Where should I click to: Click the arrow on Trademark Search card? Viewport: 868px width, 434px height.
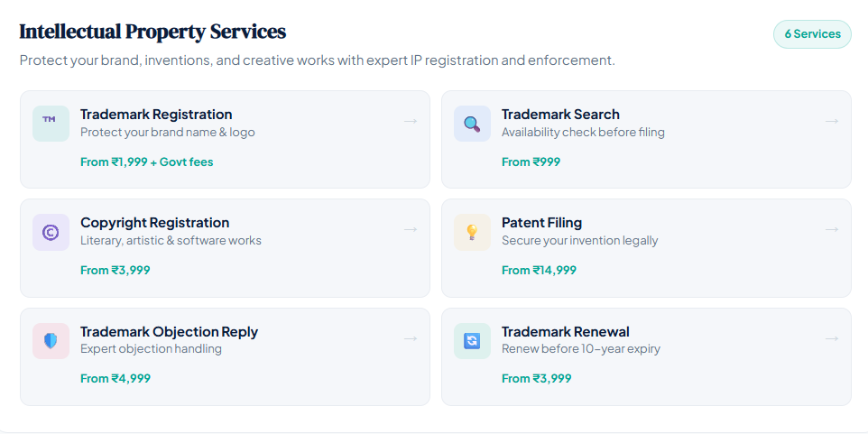click(832, 121)
